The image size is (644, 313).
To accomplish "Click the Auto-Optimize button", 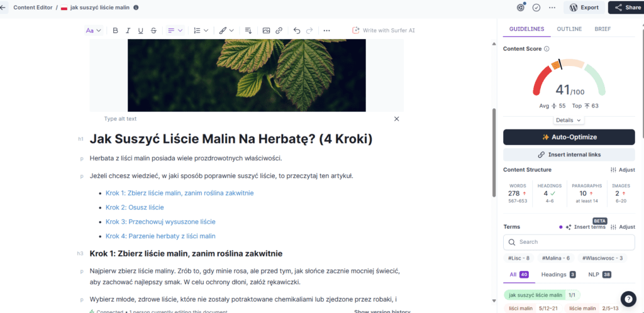I will 569,137.
